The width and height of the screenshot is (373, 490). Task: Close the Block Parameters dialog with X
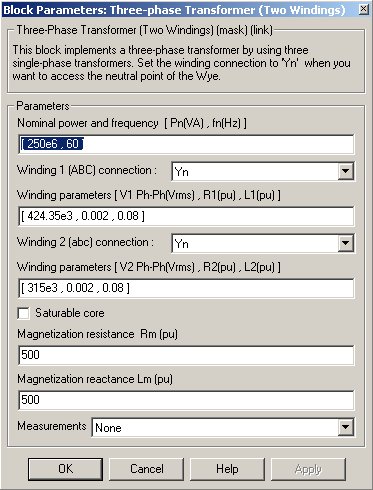tap(363, 10)
